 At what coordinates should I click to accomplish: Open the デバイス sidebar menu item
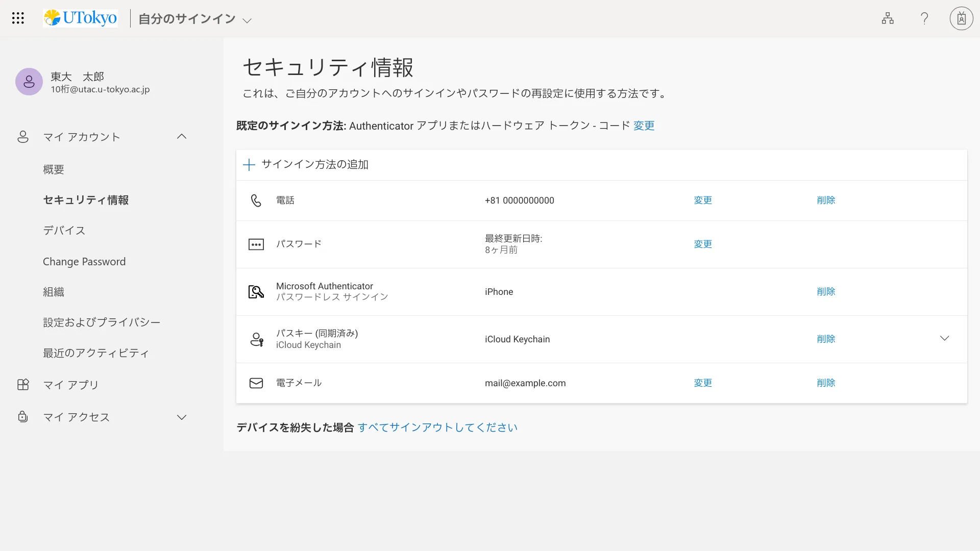point(64,231)
